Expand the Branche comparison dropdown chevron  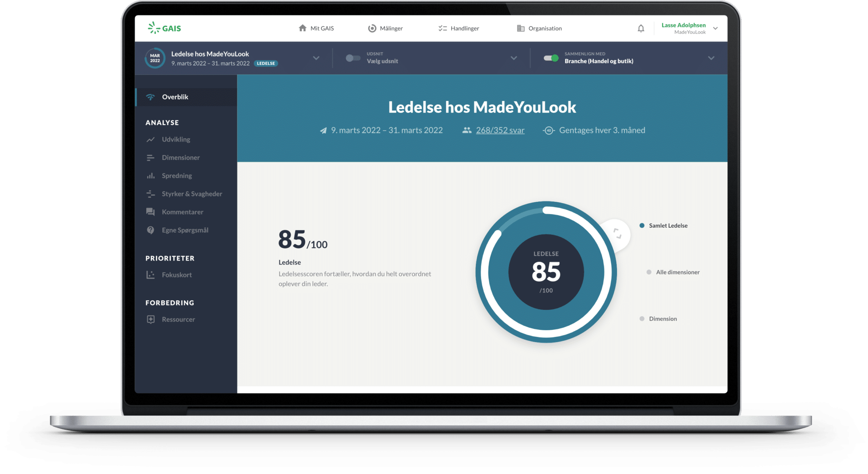pyautogui.click(x=711, y=58)
